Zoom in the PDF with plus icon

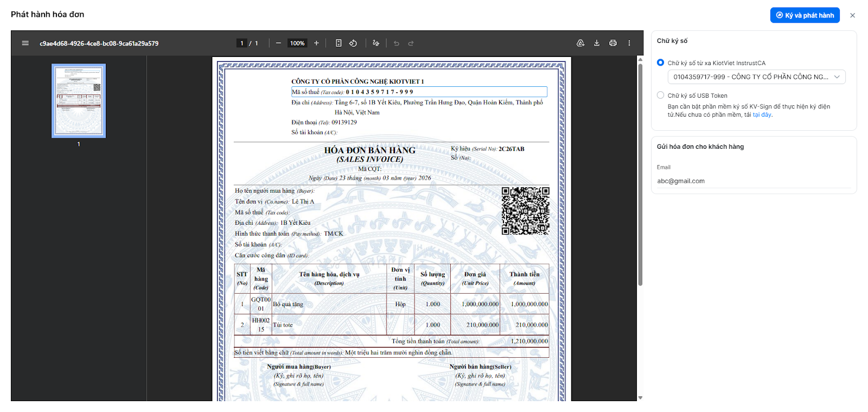[316, 43]
